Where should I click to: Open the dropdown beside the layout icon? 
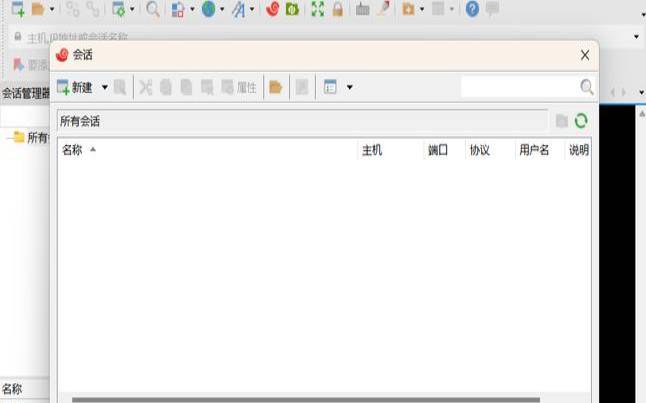pos(192,9)
